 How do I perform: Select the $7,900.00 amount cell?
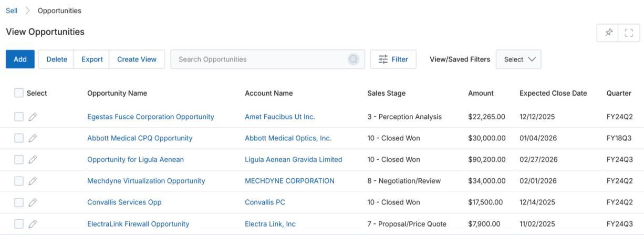(x=484, y=224)
